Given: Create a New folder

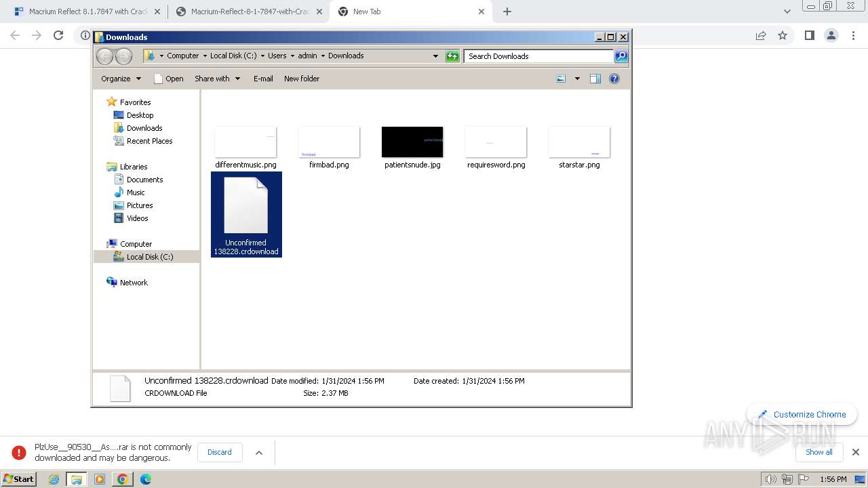Looking at the screenshot, I should 302,79.
